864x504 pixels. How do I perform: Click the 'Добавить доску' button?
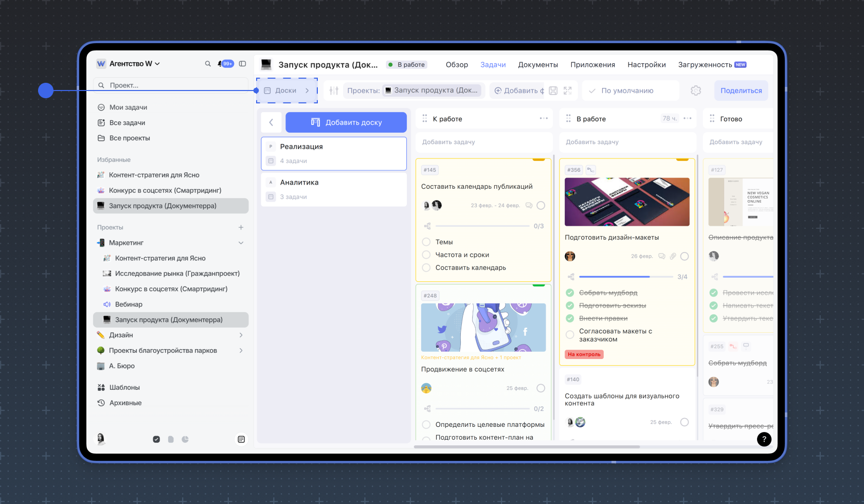coord(346,122)
